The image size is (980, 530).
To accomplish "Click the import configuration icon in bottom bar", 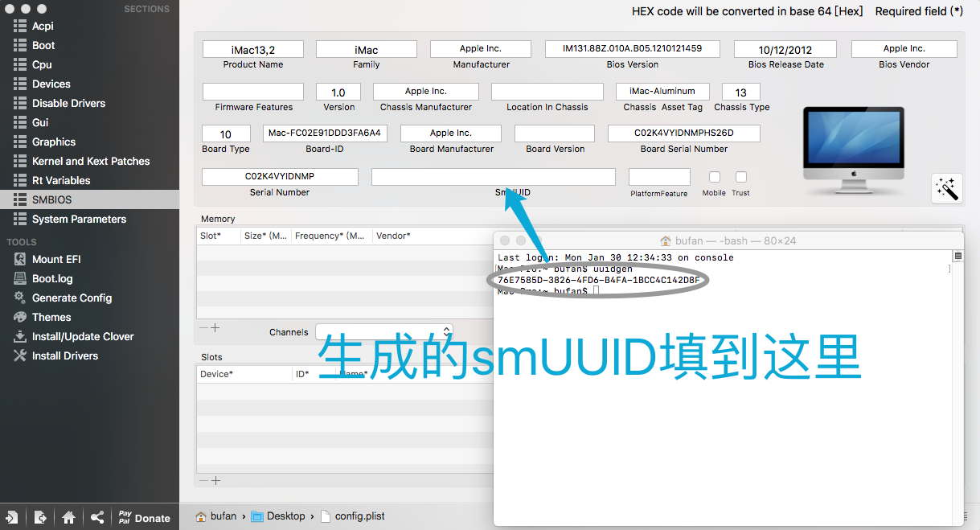I will (12, 517).
